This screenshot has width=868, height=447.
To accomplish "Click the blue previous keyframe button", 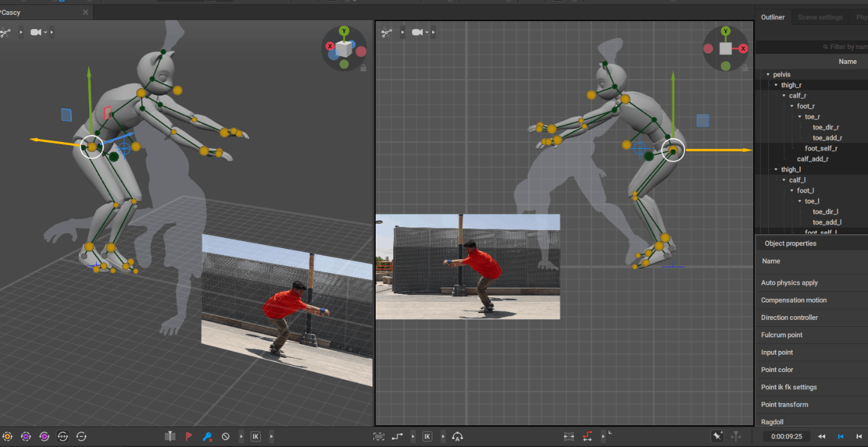I will coord(841,436).
